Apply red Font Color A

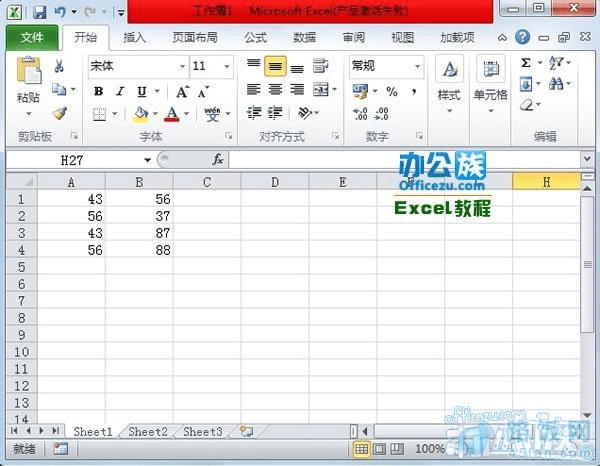tap(172, 114)
